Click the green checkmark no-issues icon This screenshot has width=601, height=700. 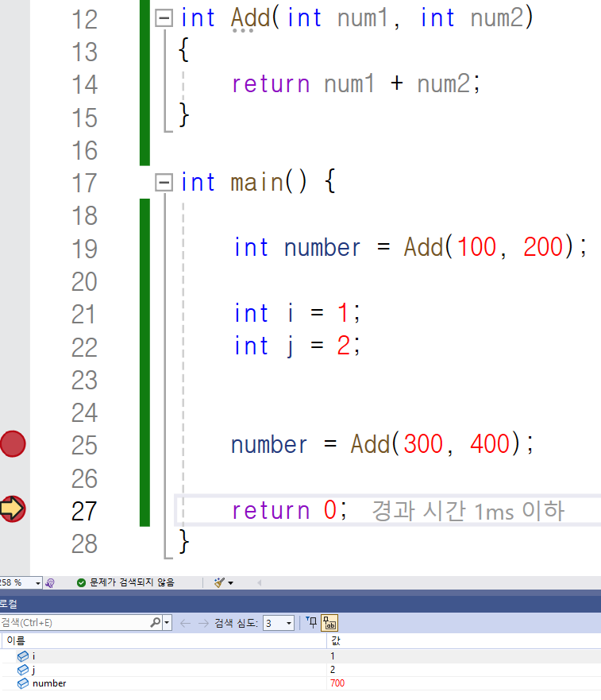pyautogui.click(x=81, y=582)
